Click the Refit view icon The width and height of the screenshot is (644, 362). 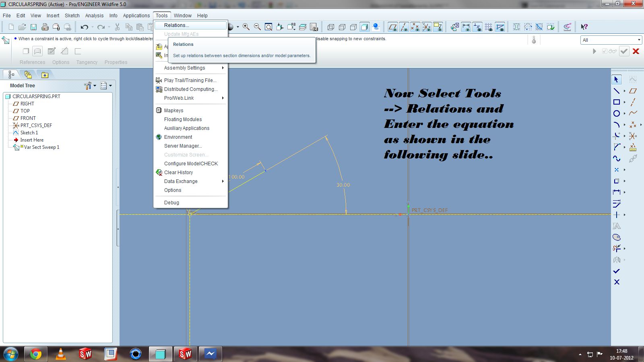tap(268, 27)
